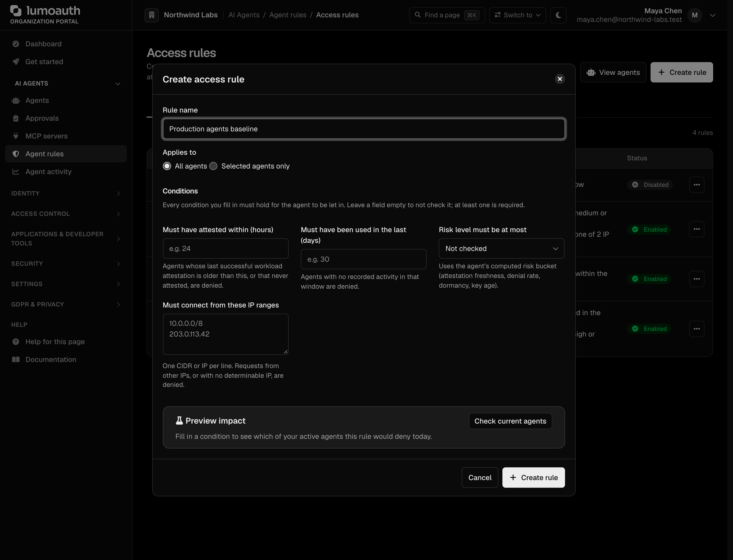This screenshot has width=733, height=560.
Task: Open the Switch to dropdown
Action: click(517, 15)
